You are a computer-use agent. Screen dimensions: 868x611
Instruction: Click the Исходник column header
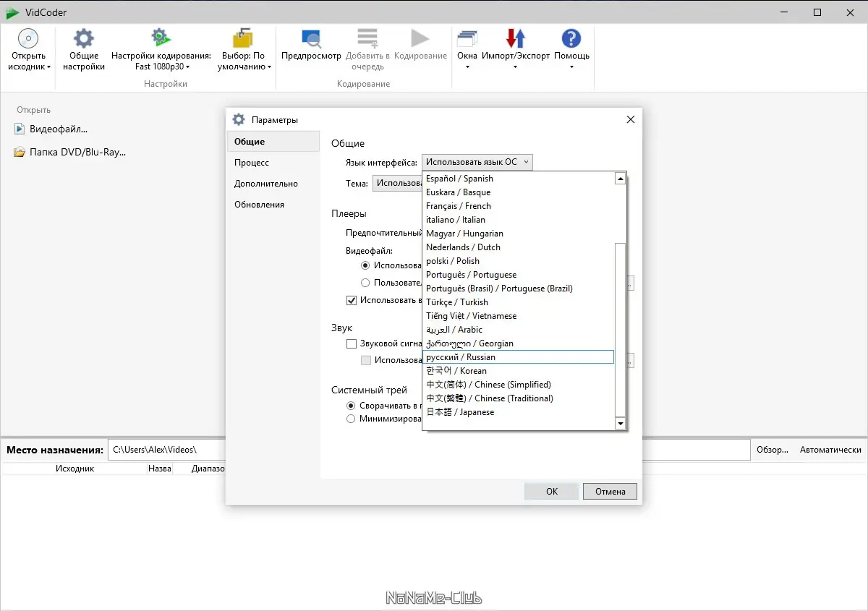(75, 469)
